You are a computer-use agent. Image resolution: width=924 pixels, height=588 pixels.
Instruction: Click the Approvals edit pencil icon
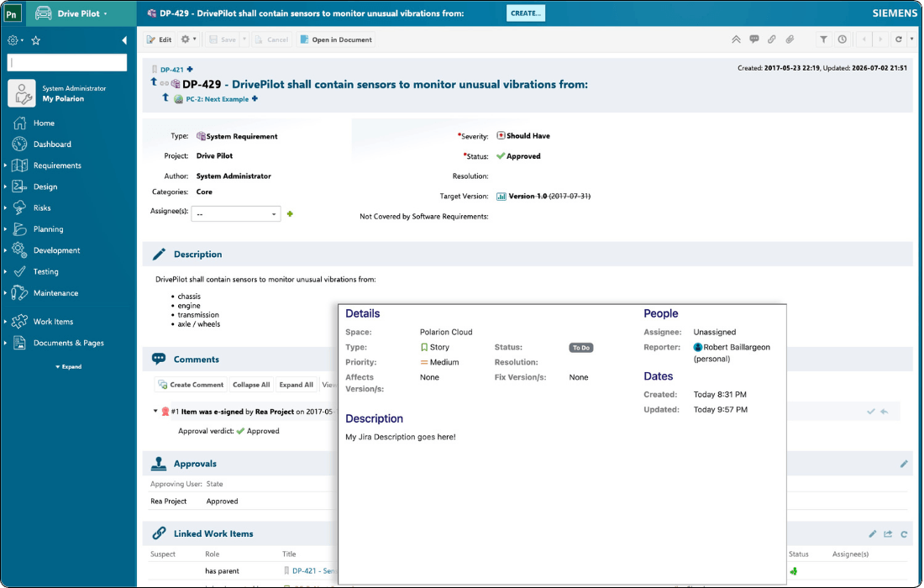click(x=903, y=464)
